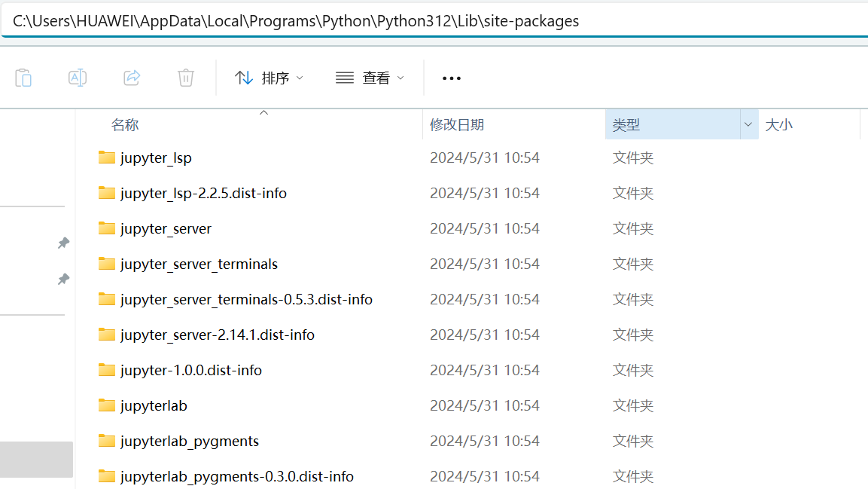
Task: Select the highlighted item in navigation pane
Action: click(37, 459)
